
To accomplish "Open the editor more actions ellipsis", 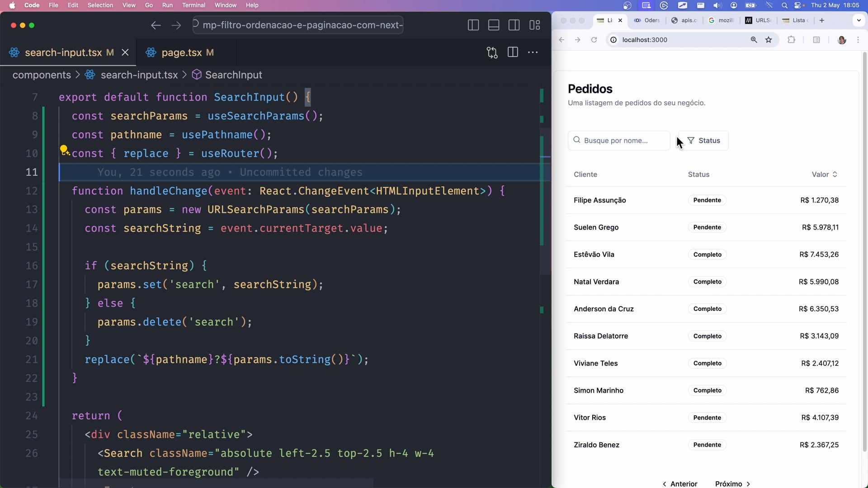I will (533, 52).
